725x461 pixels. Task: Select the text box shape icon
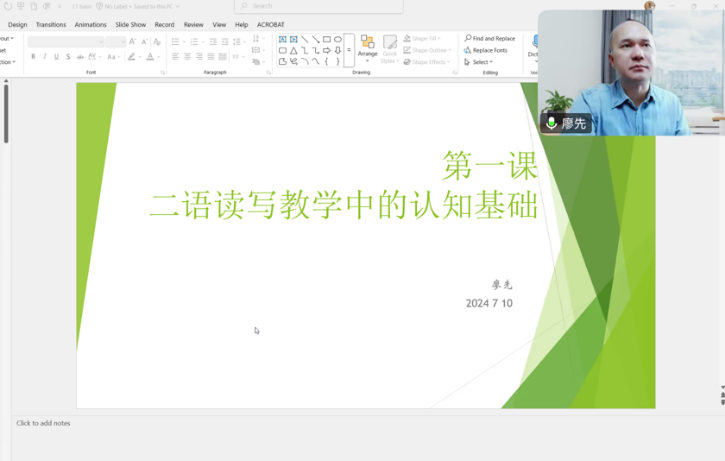pos(282,39)
